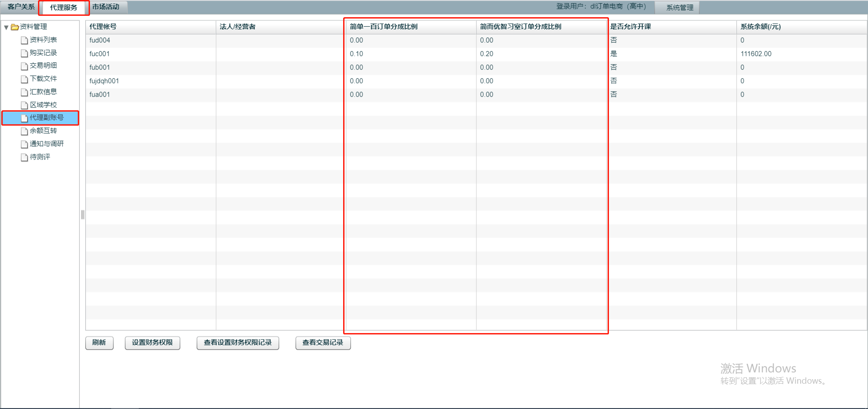Open 查看设置财务权限记录
The image size is (868, 409).
coord(238,343)
